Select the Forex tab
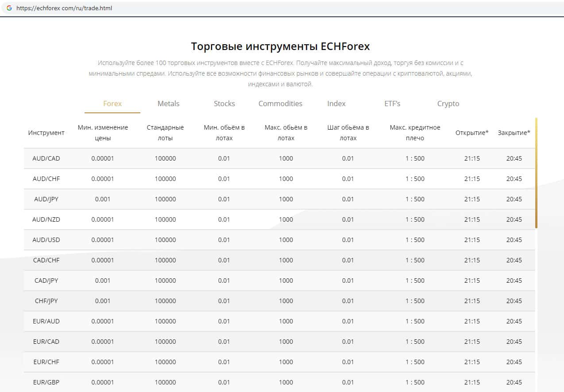 coord(112,104)
